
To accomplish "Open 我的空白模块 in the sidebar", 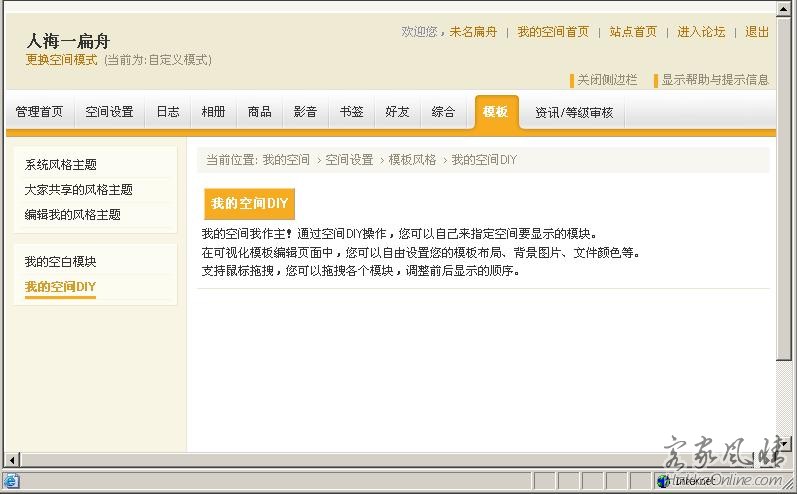I will tap(61, 262).
